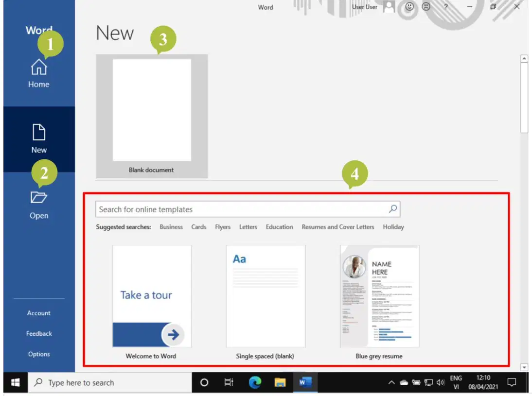Viewport: 532px width, 396px height.
Task: Show hidden system tray icons
Action: tap(391, 382)
